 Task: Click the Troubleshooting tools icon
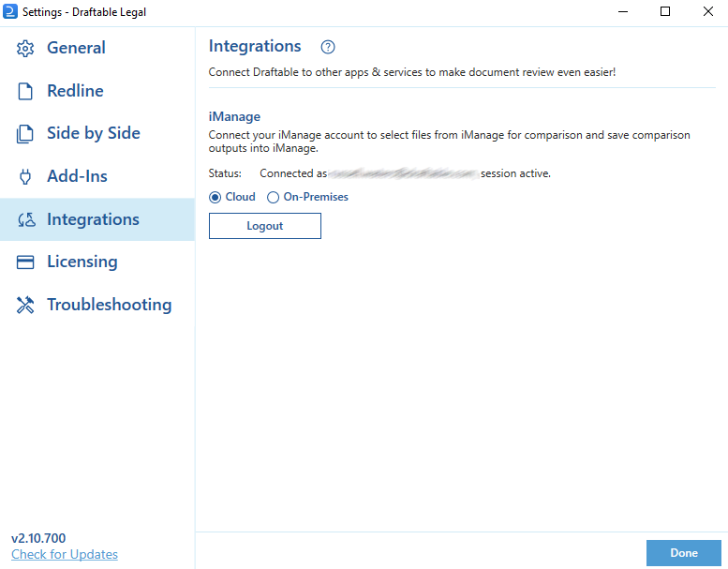(25, 306)
